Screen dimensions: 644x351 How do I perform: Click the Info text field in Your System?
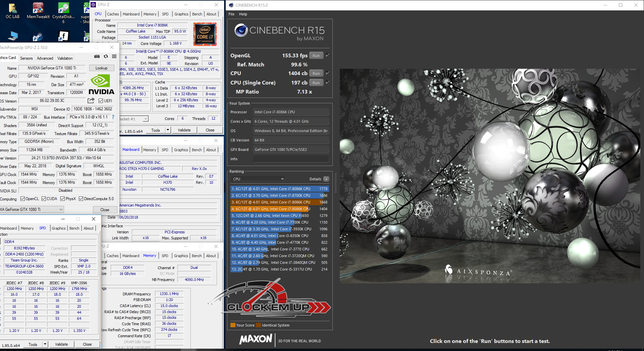coord(290,159)
